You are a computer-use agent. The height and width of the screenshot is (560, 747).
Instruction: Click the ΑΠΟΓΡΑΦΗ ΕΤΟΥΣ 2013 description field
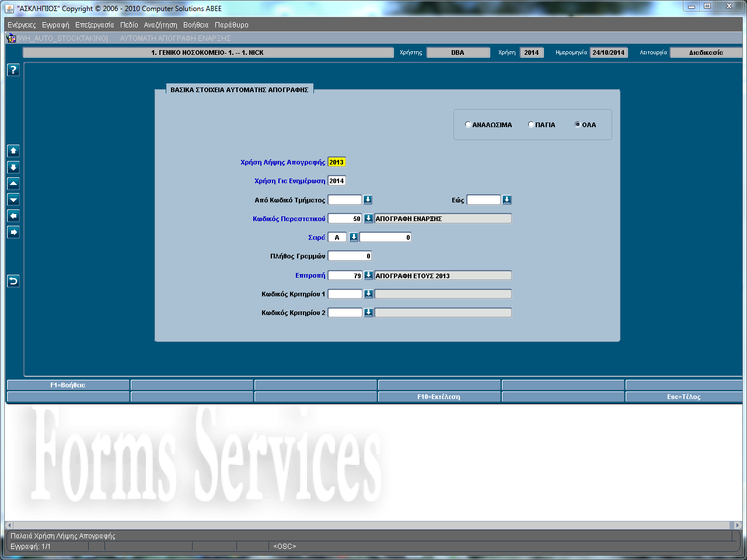[x=443, y=275]
